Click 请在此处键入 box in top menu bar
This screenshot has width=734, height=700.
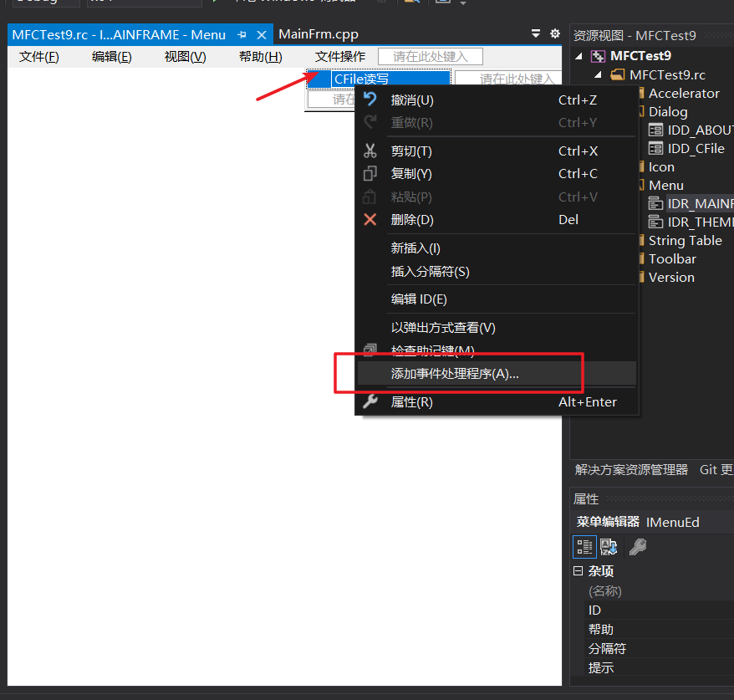pyautogui.click(x=431, y=57)
